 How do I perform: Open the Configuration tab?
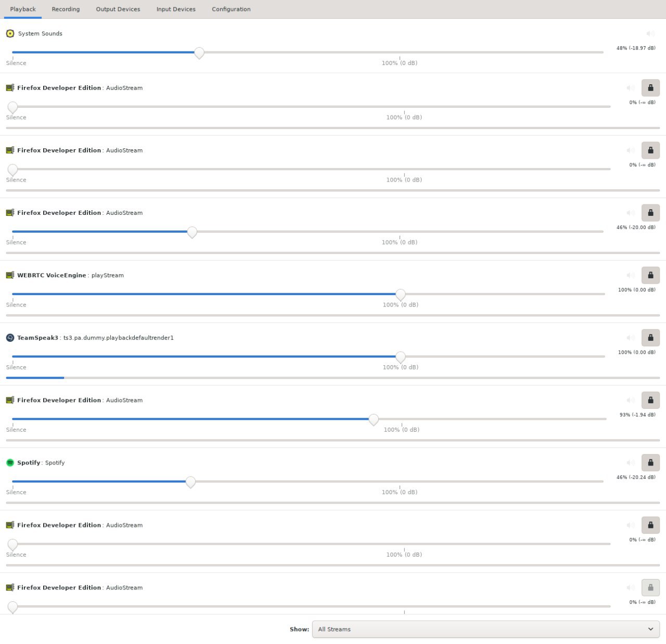231,9
